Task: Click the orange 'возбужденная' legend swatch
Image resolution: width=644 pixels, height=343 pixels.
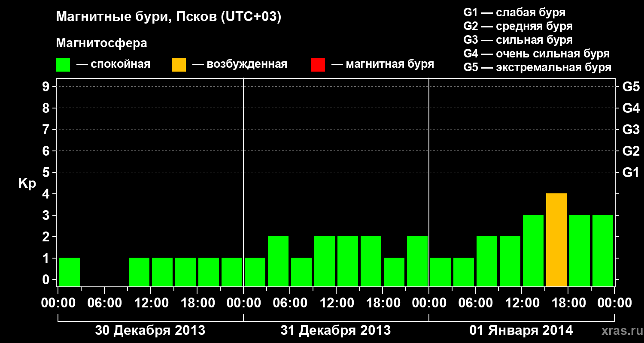Action: [x=179, y=65]
